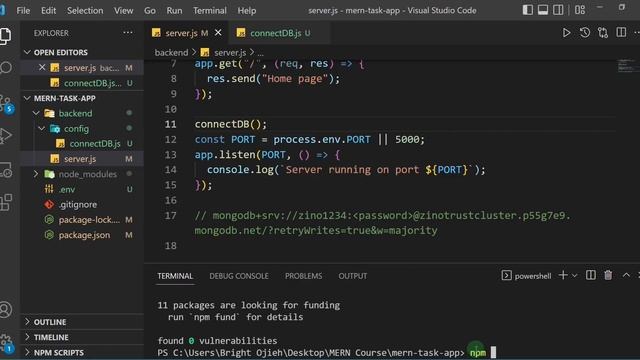
Task: Open the Search view in activity bar
Action: 5,67
